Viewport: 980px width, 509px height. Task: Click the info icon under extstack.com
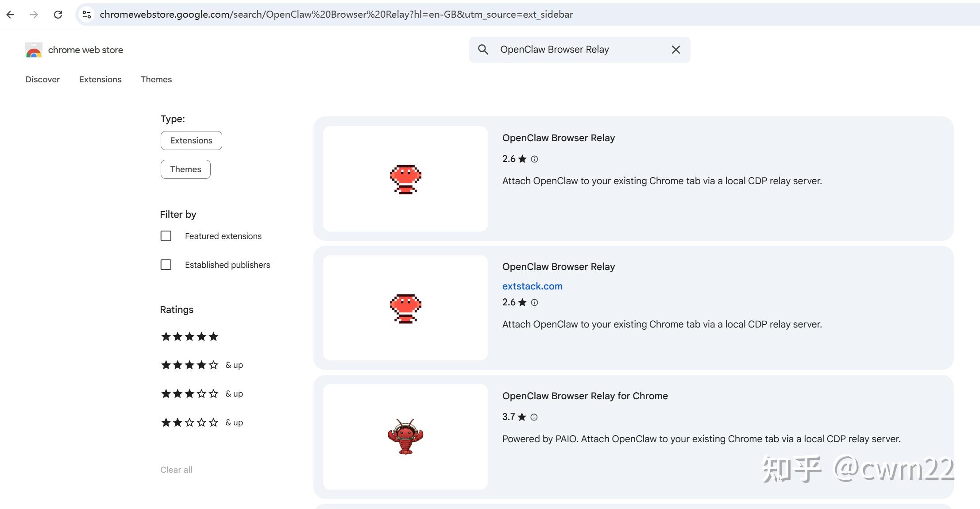click(x=534, y=303)
